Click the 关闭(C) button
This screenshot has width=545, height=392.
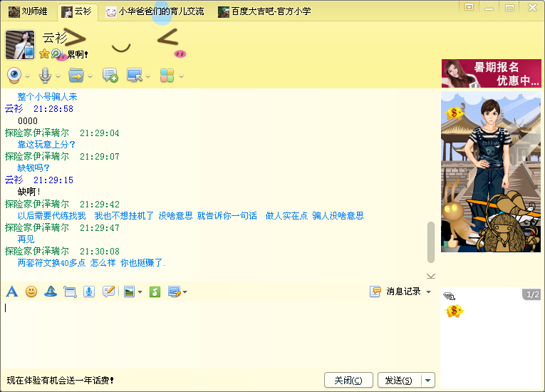point(348,380)
